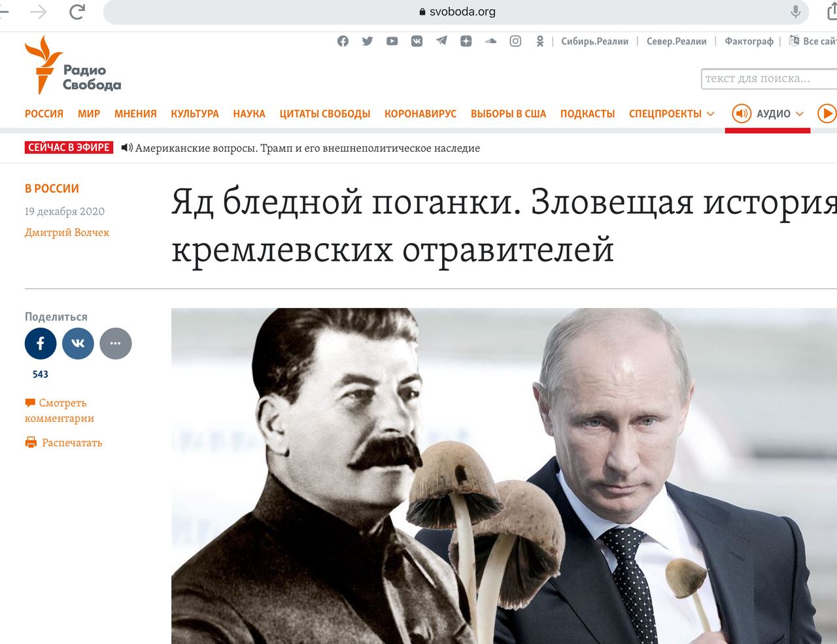Open the Американские вопросы live broadcast link
Image resolution: width=837 pixels, height=644 pixels.
tap(307, 148)
